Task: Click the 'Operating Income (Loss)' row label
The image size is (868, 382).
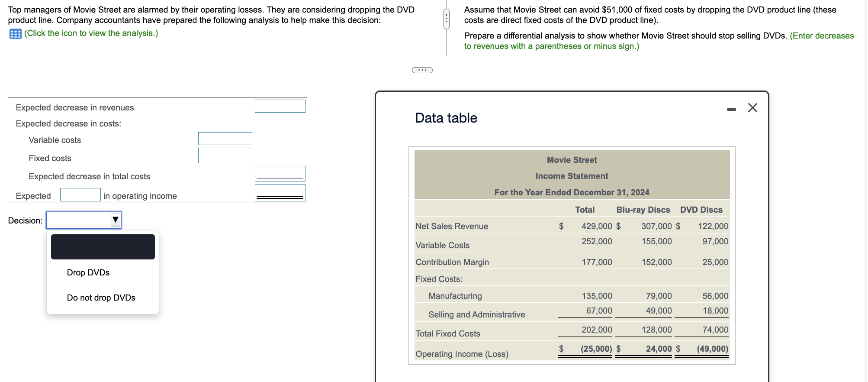Action: 462,354
